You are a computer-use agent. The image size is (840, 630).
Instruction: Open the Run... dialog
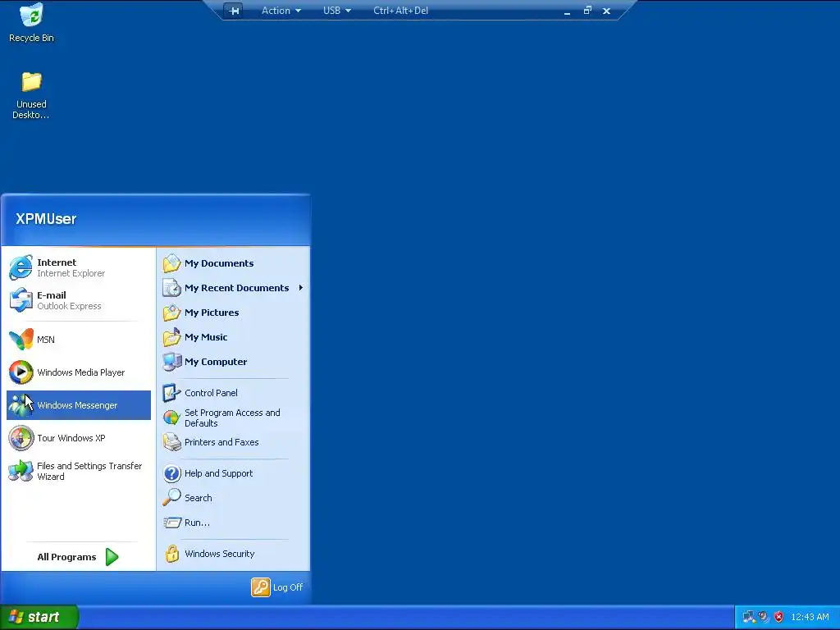pos(233,523)
